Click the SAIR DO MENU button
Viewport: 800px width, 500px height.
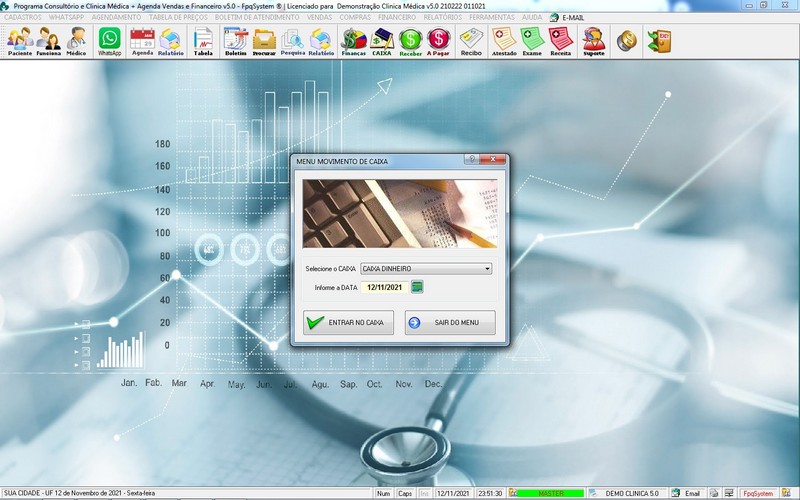(450, 322)
